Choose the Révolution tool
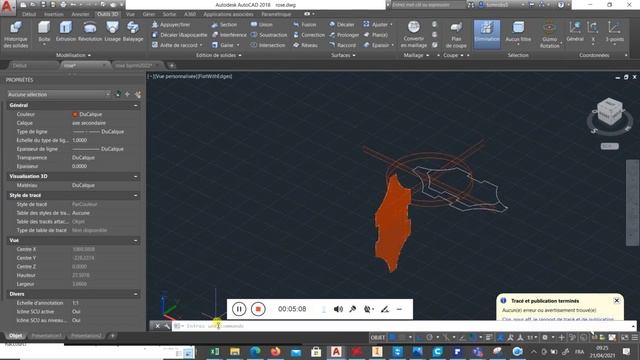 tap(90, 32)
